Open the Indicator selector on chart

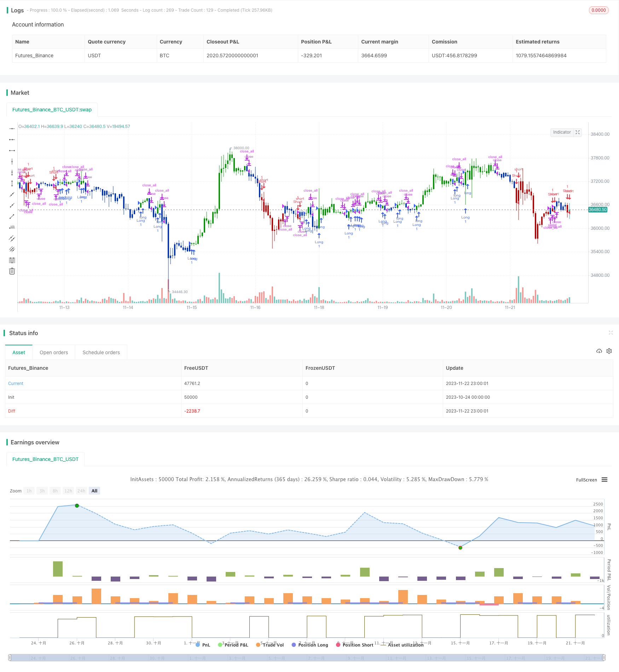562,132
